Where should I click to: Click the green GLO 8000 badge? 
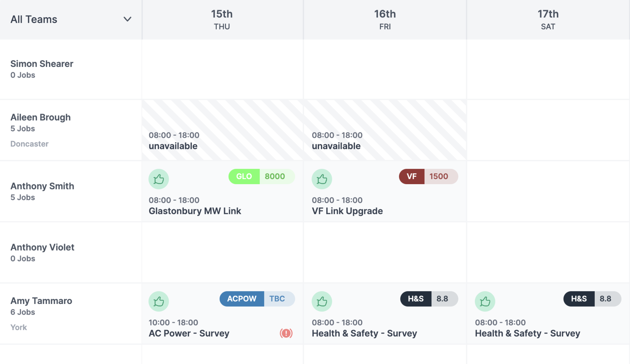pos(261,176)
